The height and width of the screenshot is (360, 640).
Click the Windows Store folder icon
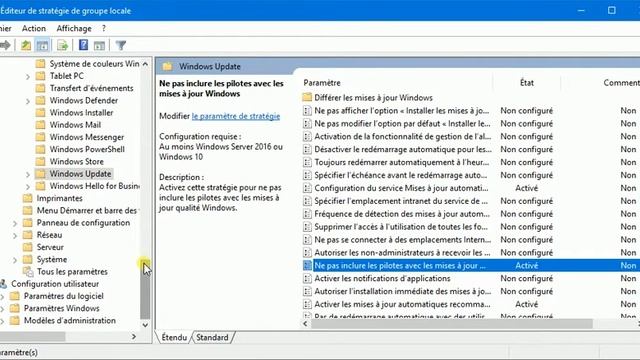pos(40,162)
